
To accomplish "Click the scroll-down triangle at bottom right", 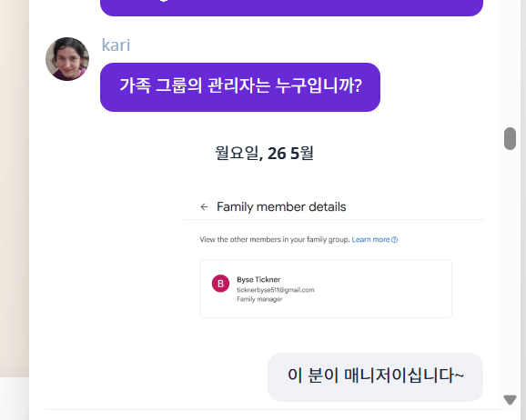I will point(510,400).
